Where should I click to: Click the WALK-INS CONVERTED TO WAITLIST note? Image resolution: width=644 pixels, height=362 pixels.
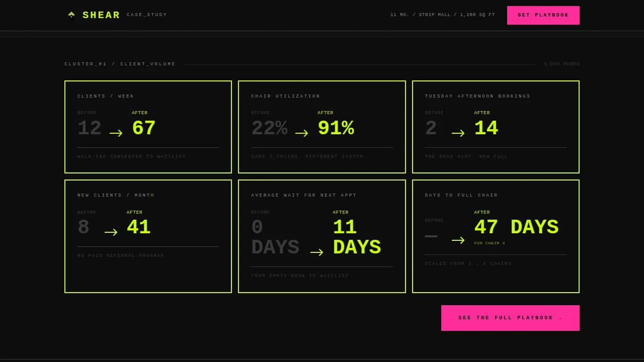pos(132,157)
